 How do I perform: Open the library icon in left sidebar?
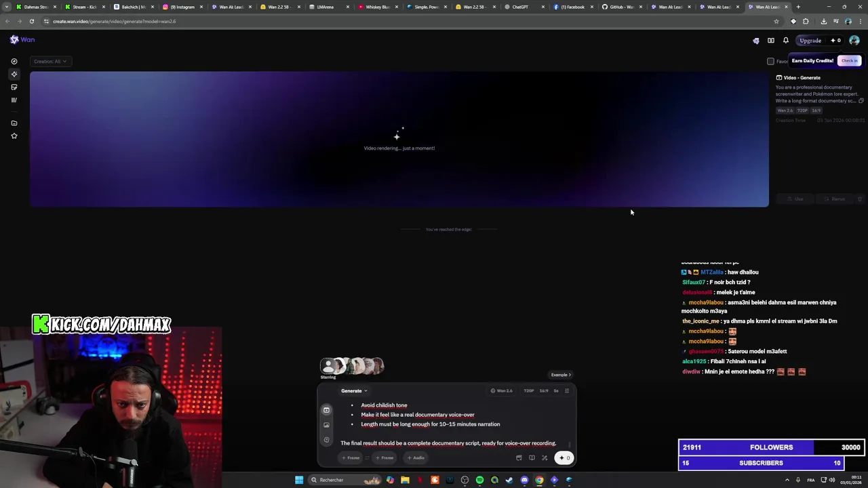click(14, 100)
